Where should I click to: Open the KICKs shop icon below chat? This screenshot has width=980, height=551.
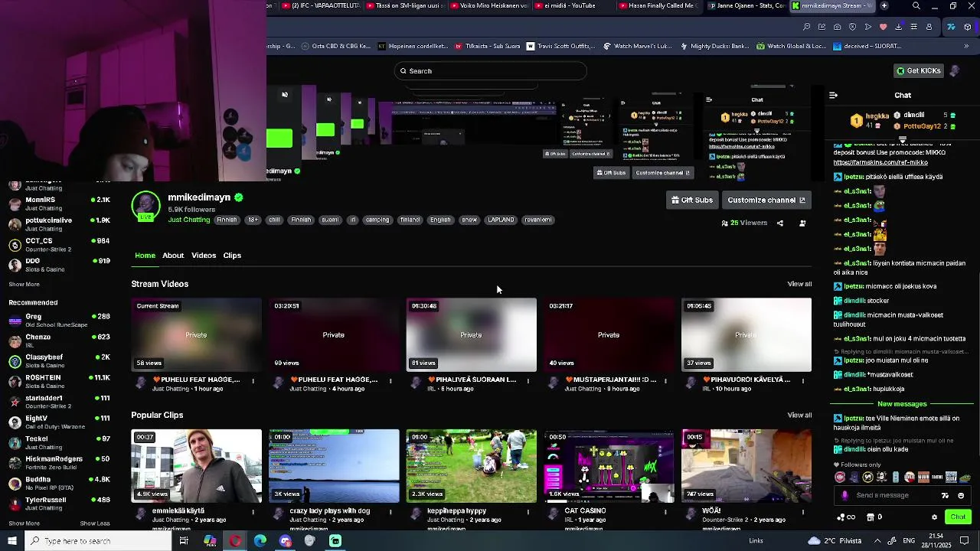pos(874,517)
